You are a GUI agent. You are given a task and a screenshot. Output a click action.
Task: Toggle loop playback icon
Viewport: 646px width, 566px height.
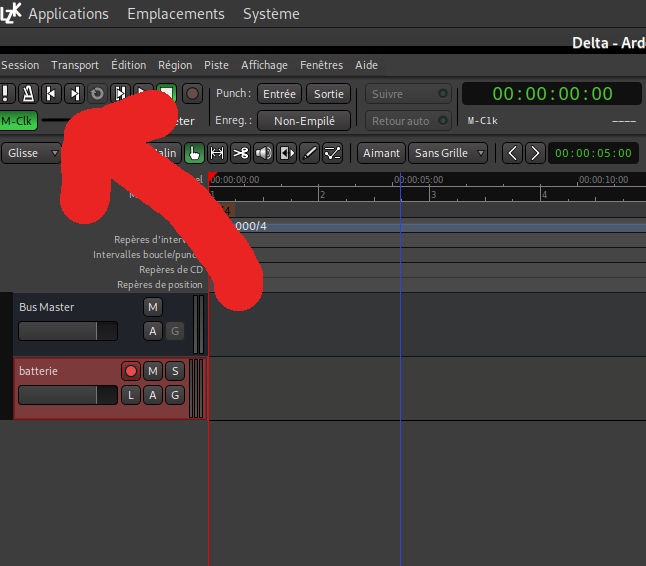coord(97,94)
